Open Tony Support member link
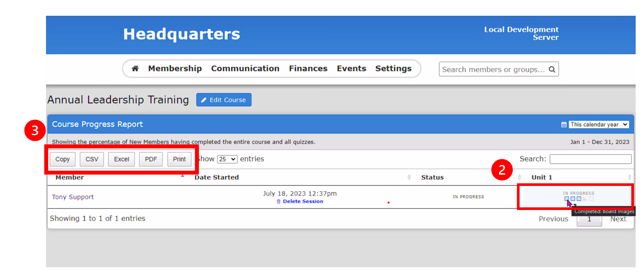 coord(73,197)
